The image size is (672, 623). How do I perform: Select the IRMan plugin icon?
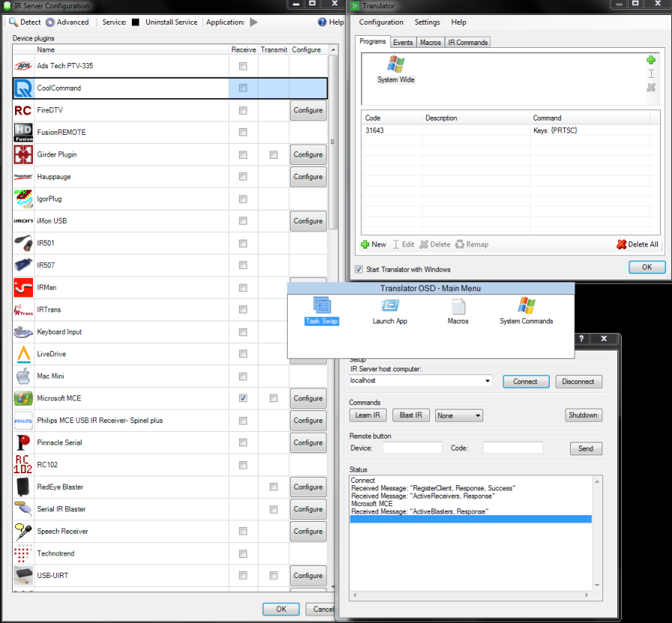click(x=23, y=288)
